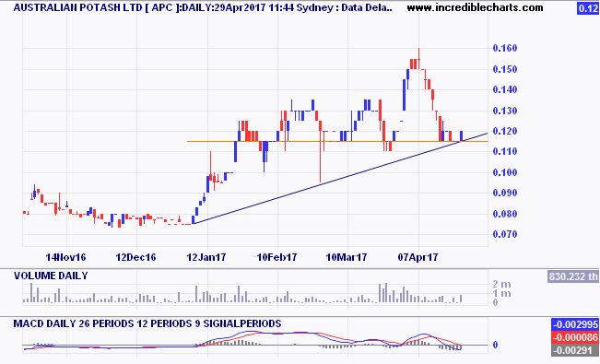Click the 10Mar17 date label
Image resolution: width=600 pixels, height=364 pixels.
tap(347, 257)
